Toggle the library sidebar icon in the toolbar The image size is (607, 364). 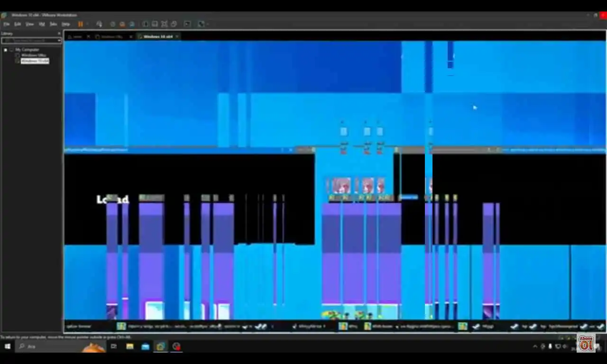(x=146, y=24)
